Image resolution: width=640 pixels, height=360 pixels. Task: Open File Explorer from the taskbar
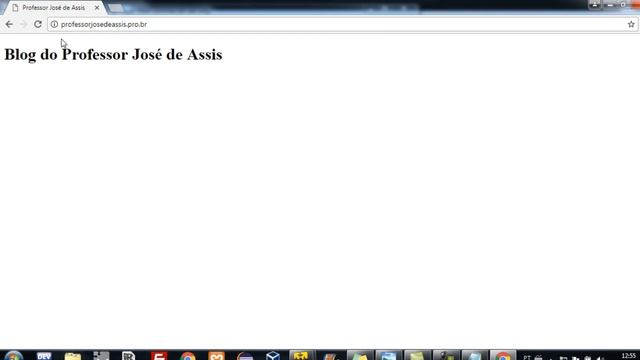73,356
